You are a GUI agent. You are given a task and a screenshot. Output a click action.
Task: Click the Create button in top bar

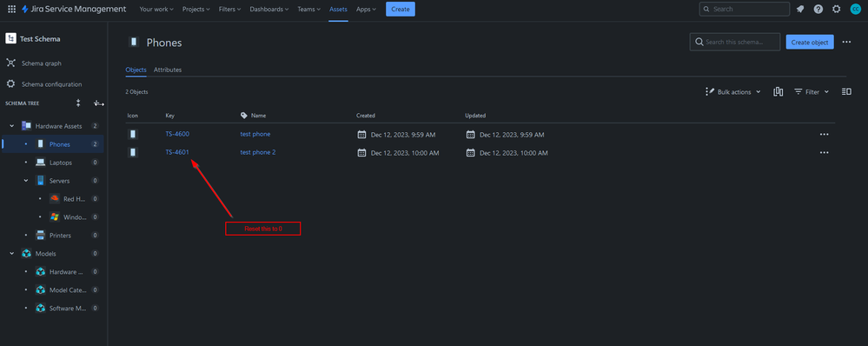[401, 9]
